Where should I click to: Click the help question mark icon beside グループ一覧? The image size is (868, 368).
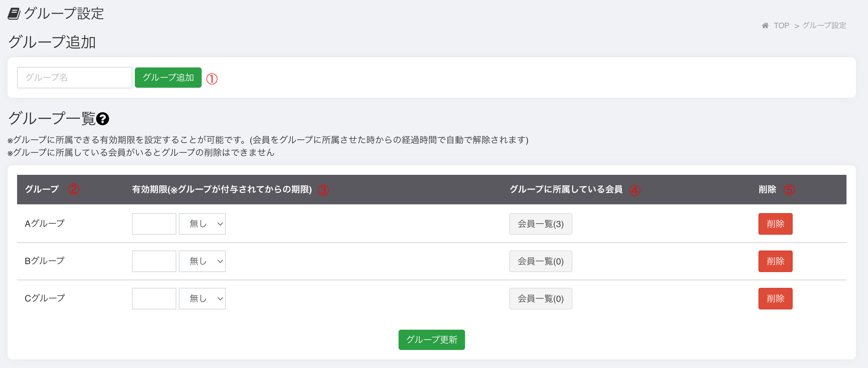103,119
